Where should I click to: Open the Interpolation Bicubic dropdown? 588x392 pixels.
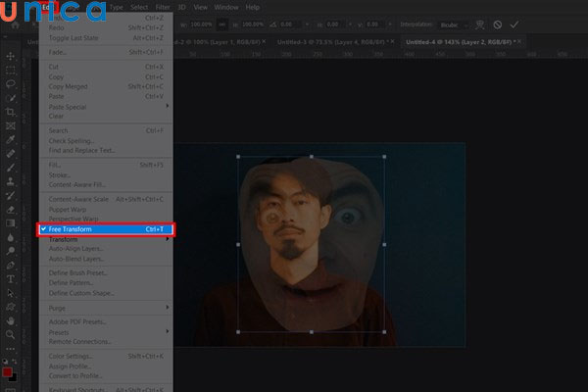click(454, 25)
